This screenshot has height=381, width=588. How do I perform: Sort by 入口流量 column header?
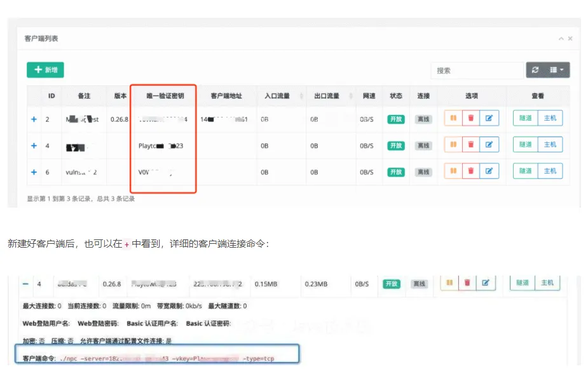[281, 96]
